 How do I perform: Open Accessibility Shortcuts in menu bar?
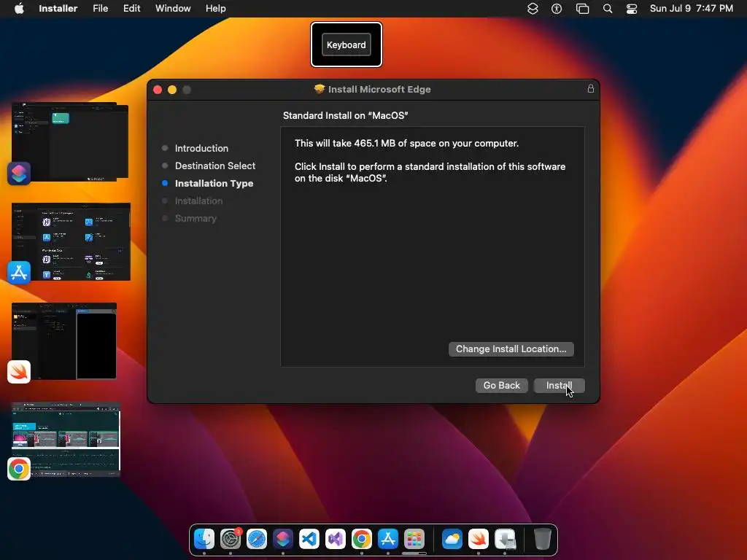click(557, 9)
